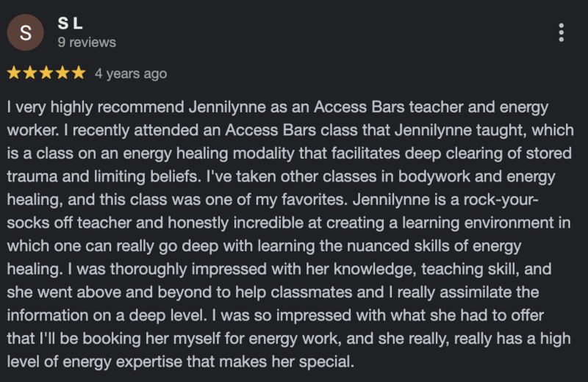Click the second yellow rating star
The height and width of the screenshot is (382, 588).
coord(30,73)
